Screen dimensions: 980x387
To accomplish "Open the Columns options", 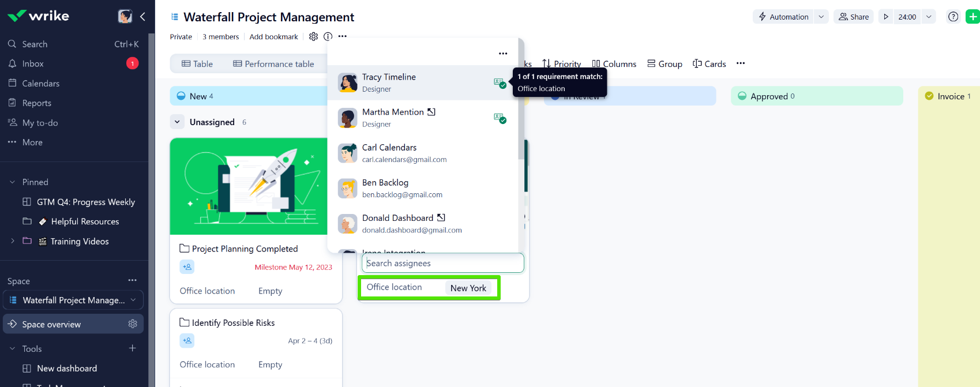I will click(614, 63).
